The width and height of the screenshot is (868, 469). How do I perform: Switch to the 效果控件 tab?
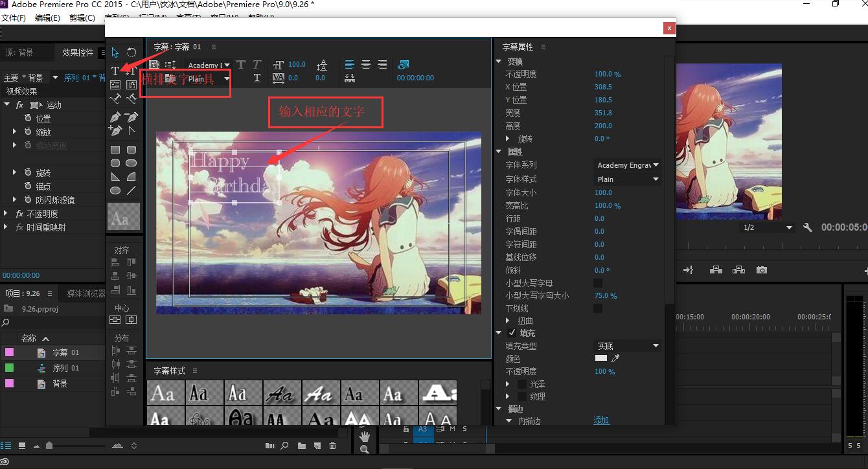[x=78, y=52]
